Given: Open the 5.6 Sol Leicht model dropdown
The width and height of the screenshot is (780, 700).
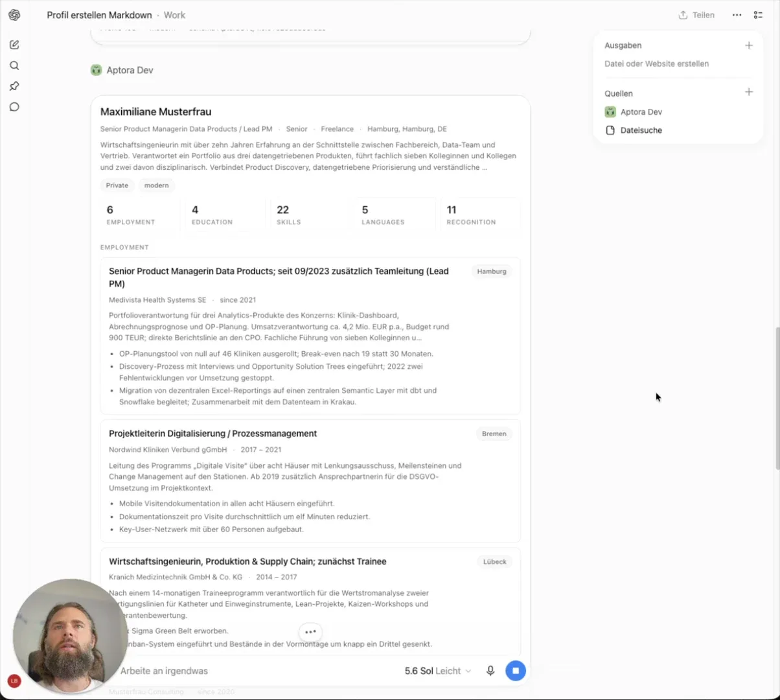Looking at the screenshot, I should pyautogui.click(x=438, y=671).
